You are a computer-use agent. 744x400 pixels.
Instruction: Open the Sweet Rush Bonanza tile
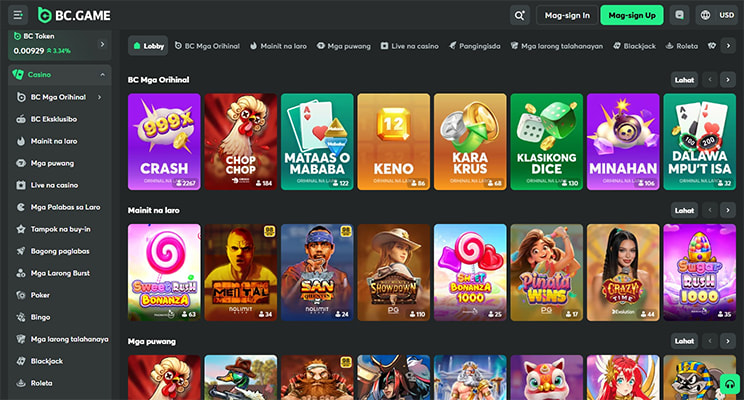coord(164,272)
